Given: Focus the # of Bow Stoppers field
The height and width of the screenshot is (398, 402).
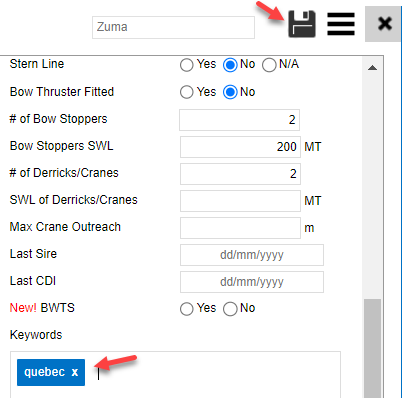Looking at the screenshot, I should click(239, 120).
